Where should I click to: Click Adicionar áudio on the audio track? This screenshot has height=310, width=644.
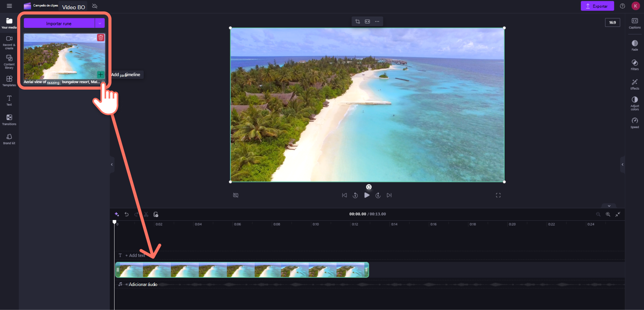[x=141, y=284]
